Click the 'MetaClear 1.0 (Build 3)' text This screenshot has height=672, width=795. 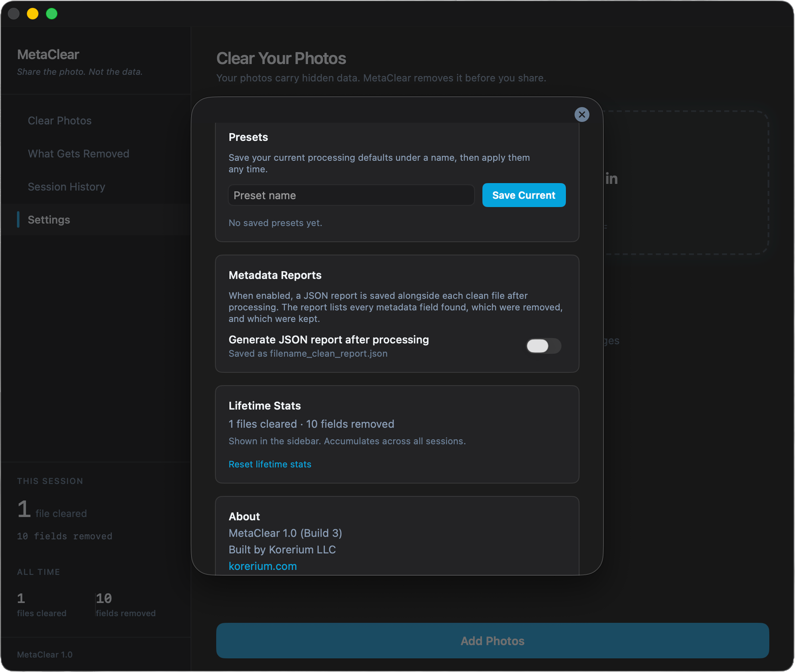285,533
